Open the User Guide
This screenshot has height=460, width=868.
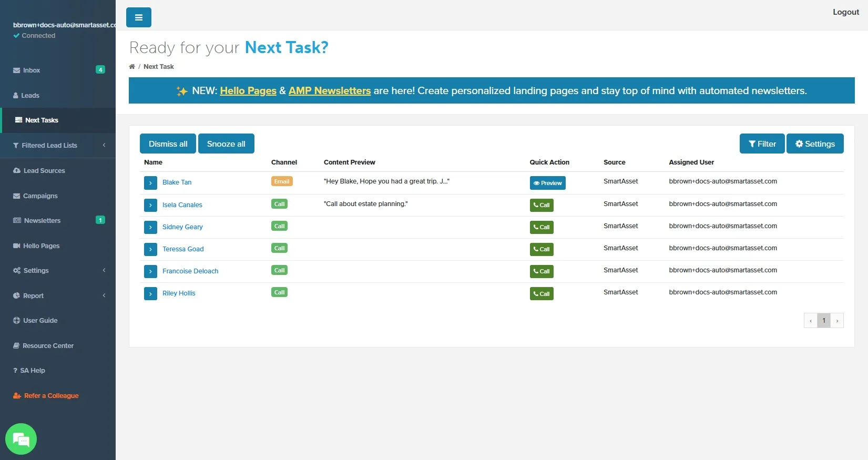(58, 321)
